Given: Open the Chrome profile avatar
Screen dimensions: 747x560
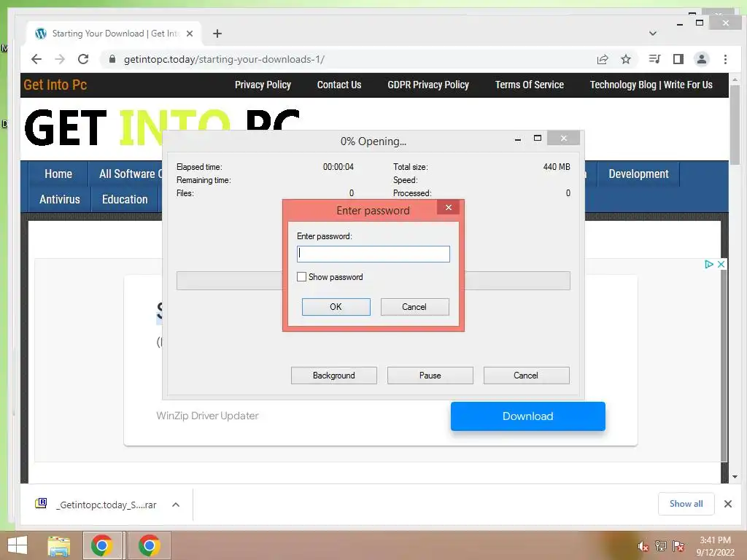Looking at the screenshot, I should point(702,59).
